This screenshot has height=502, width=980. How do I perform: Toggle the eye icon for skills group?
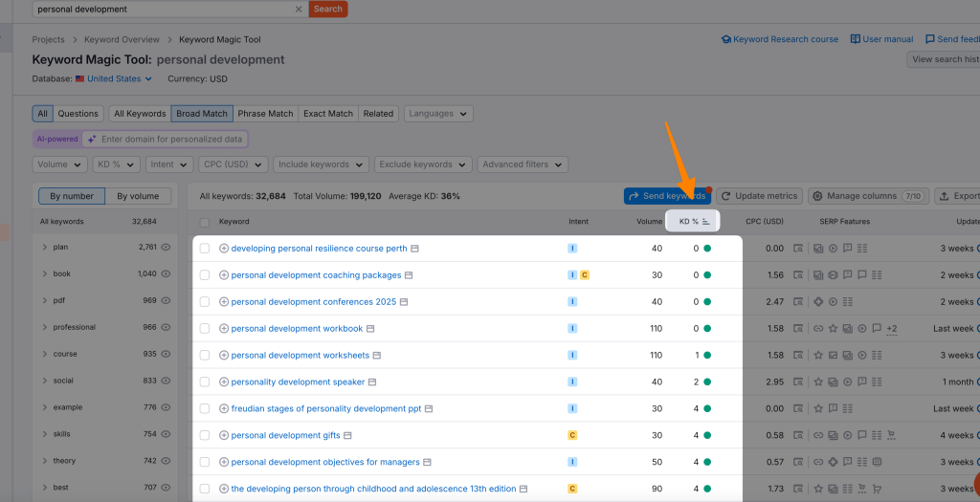166,434
